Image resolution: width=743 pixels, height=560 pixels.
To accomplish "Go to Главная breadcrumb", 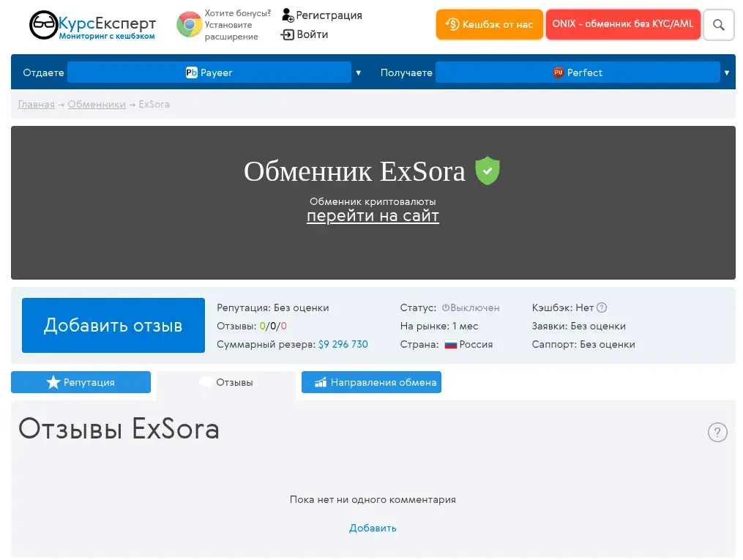I will [37, 104].
